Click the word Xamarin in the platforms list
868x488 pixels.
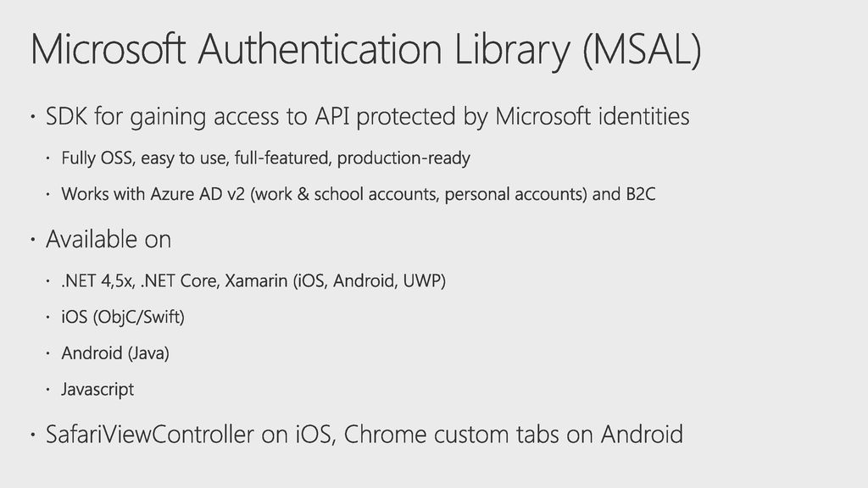click(256, 281)
